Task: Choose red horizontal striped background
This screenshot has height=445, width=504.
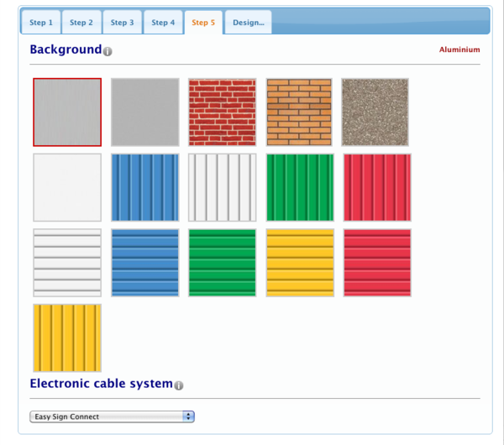Action: [x=377, y=263]
